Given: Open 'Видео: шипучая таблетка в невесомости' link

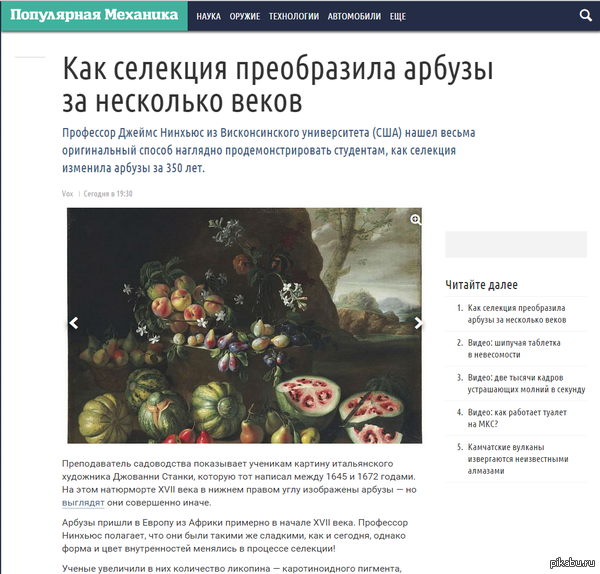Looking at the screenshot, I should [514, 349].
